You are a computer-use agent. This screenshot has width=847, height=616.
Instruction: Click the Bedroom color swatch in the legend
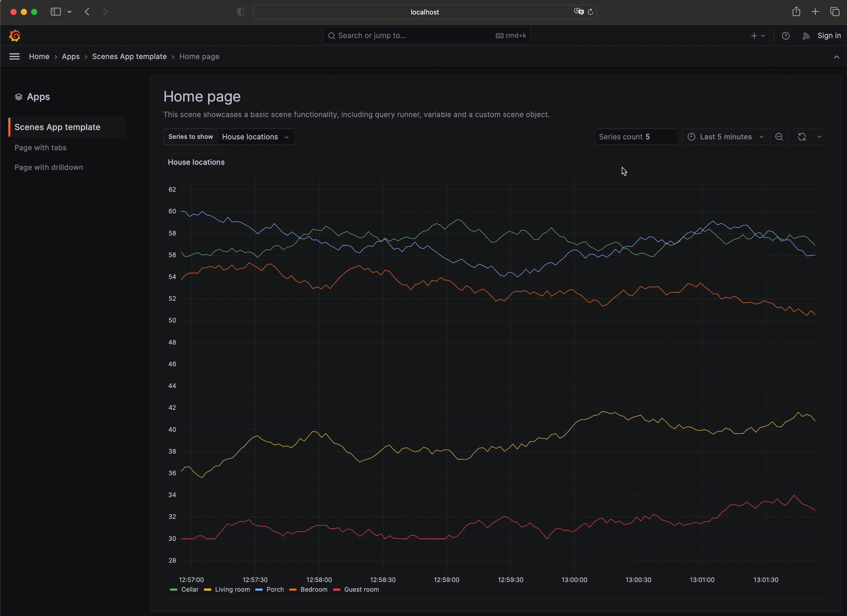pyautogui.click(x=293, y=590)
